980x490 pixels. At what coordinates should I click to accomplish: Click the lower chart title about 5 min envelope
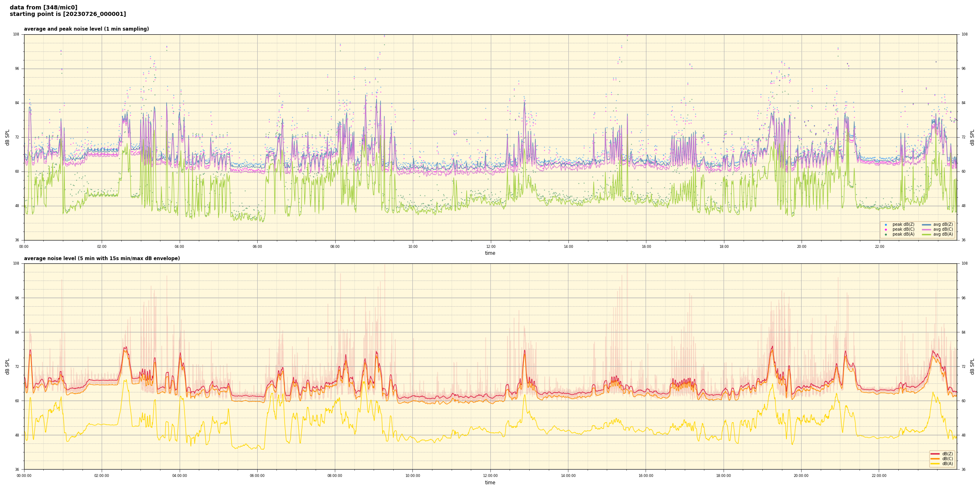coord(102,258)
